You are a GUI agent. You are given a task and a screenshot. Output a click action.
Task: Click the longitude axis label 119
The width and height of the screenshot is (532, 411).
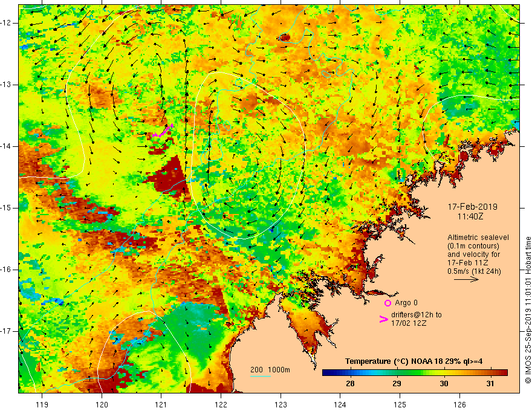click(x=42, y=405)
